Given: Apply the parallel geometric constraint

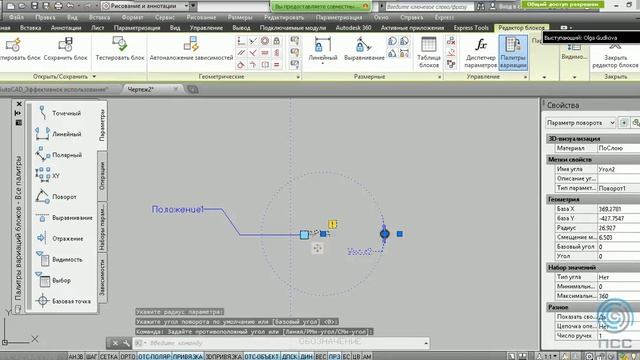Looking at the screenshot, I should (241, 53).
